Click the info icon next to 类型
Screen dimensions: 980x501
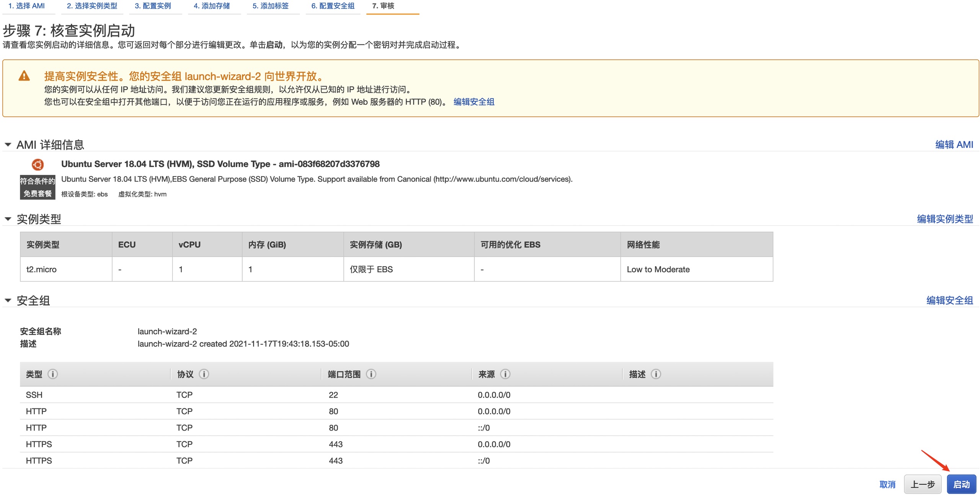coord(52,374)
